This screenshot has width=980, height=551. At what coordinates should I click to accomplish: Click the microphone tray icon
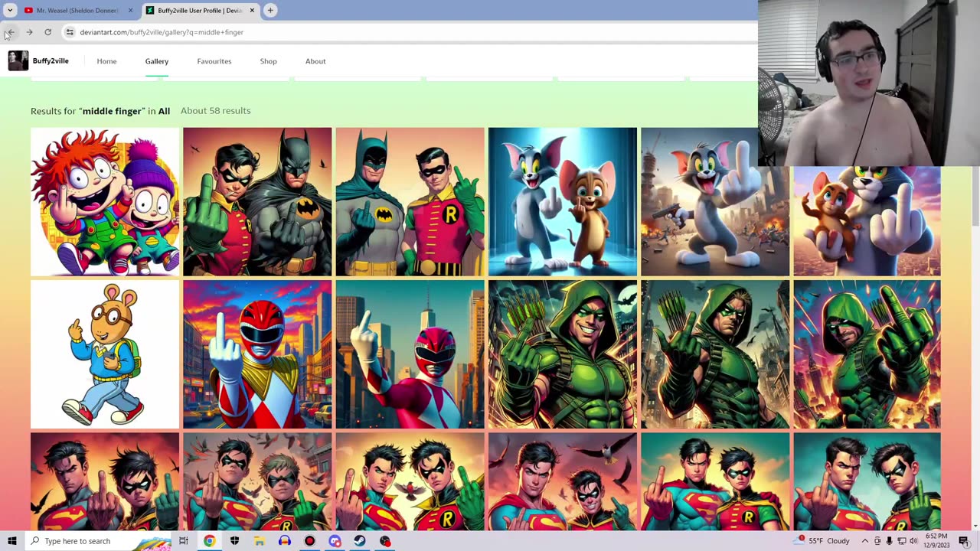coord(889,541)
